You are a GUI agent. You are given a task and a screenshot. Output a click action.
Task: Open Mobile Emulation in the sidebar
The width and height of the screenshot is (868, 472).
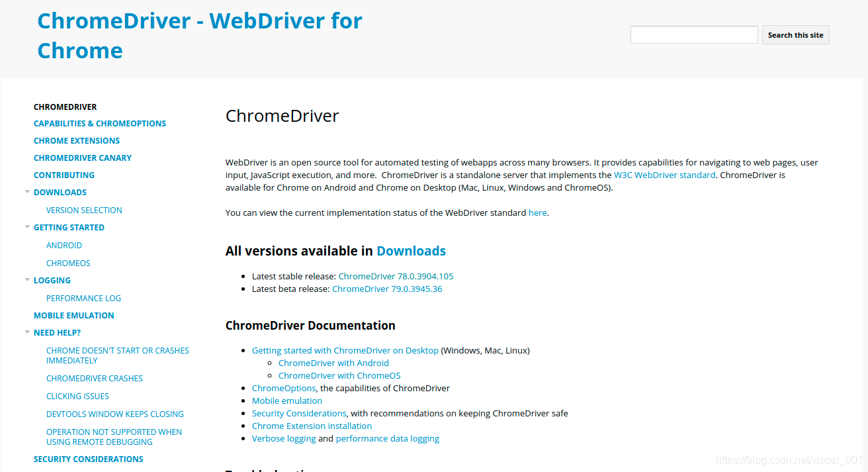click(74, 316)
